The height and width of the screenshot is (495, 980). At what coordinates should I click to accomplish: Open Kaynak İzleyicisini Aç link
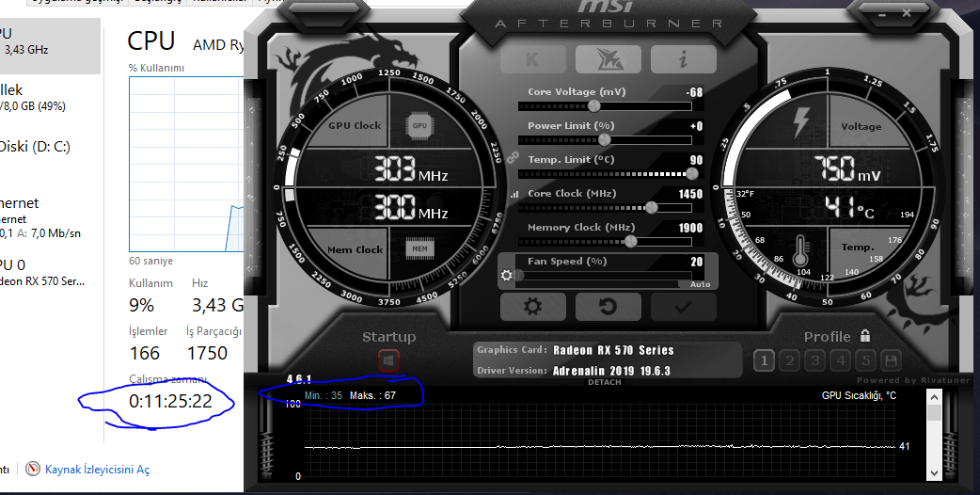point(98,470)
